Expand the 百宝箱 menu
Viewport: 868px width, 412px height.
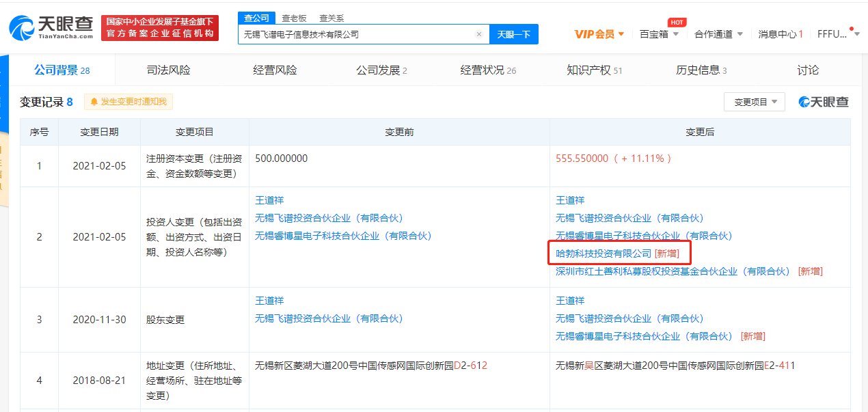[x=660, y=34]
